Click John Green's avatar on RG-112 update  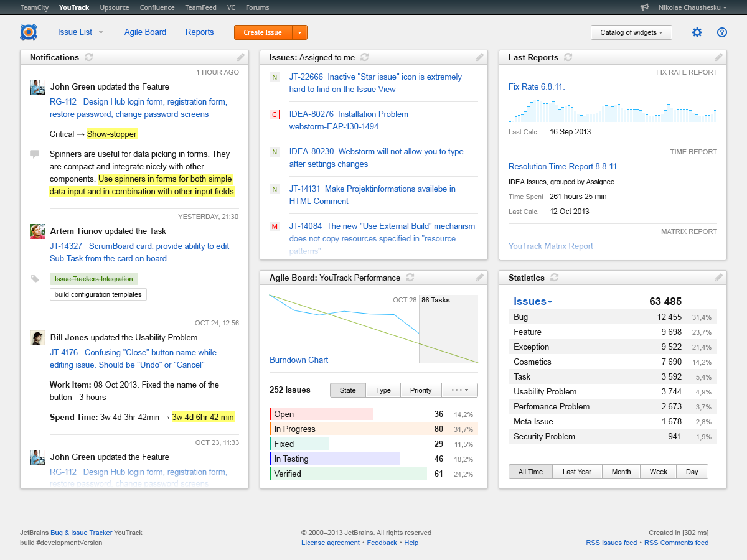[37, 87]
